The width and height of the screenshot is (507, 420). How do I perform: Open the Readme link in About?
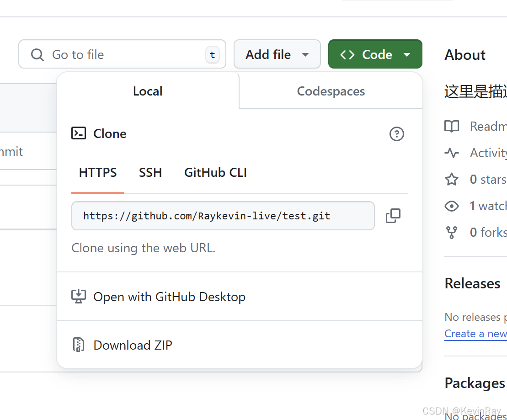pos(488,127)
